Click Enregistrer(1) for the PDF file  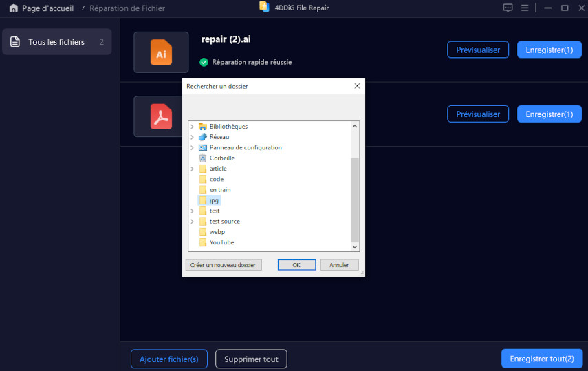click(549, 114)
